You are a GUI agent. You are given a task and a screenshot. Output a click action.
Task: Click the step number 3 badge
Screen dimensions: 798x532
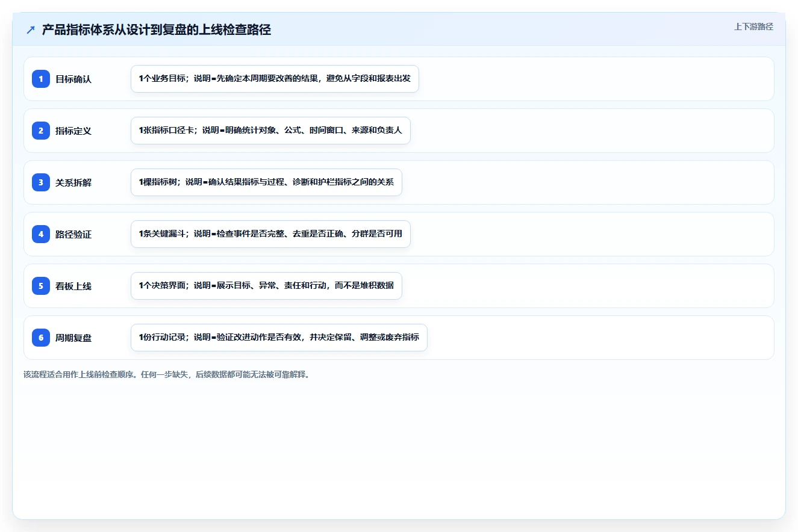41,182
